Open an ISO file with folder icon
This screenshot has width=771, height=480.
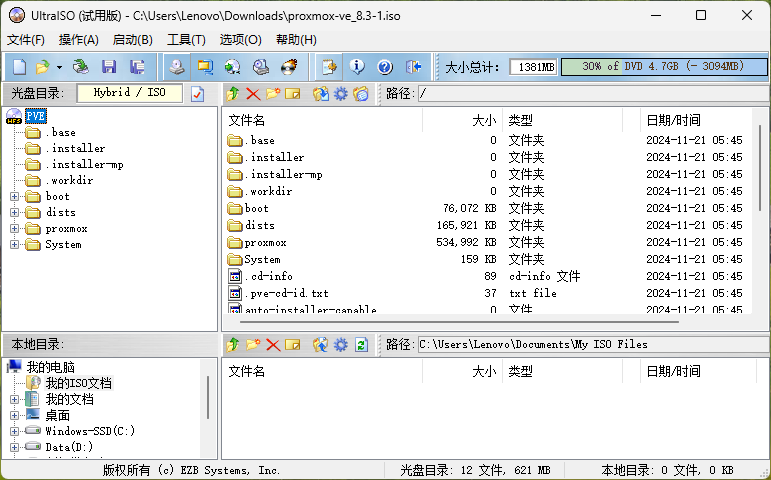tap(43, 66)
